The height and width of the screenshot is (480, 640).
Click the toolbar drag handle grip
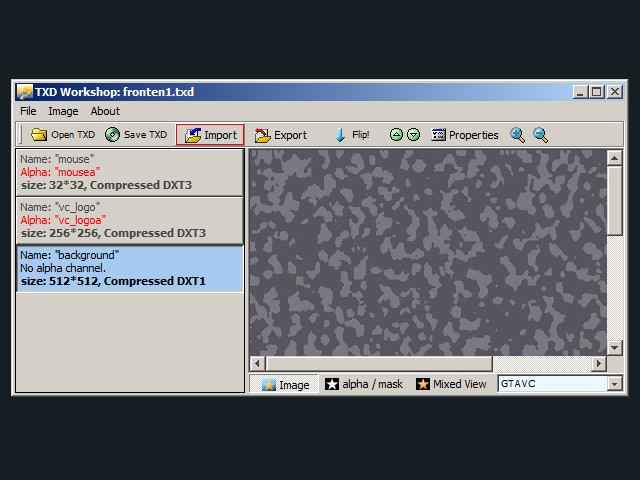coord(20,135)
